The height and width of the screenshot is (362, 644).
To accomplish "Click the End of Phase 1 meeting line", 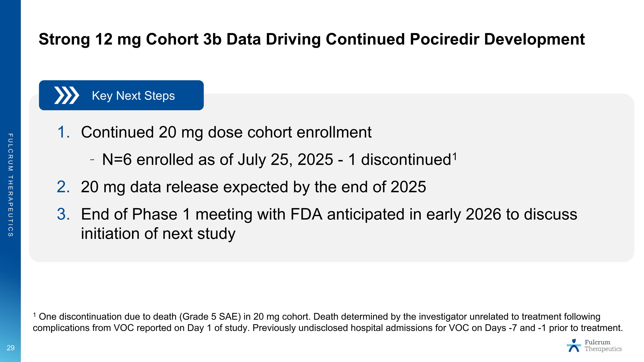I will click(x=329, y=214).
